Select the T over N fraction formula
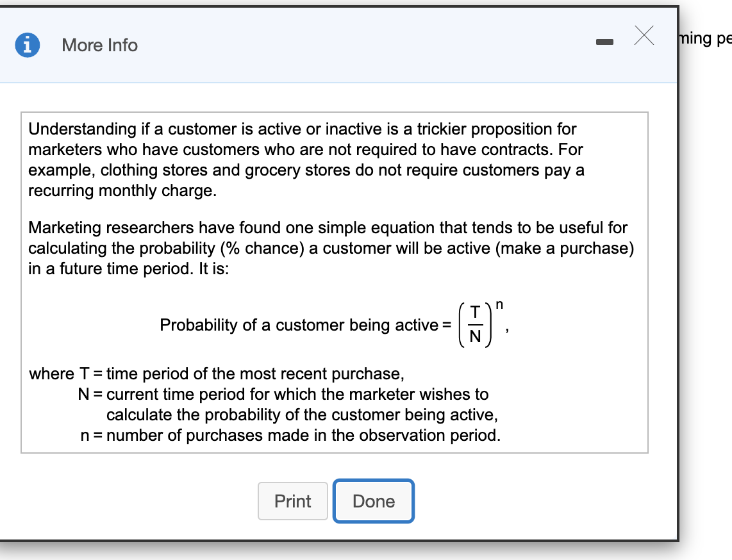This screenshot has height=560, width=732. [475, 325]
